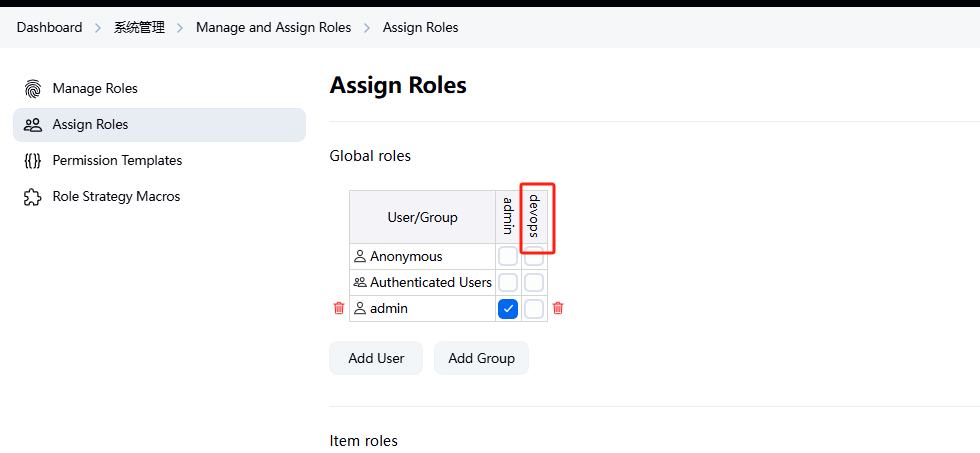Click the puzzle piece icon for Role Strategy Macros
The width and height of the screenshot is (980, 453).
pyautogui.click(x=33, y=197)
